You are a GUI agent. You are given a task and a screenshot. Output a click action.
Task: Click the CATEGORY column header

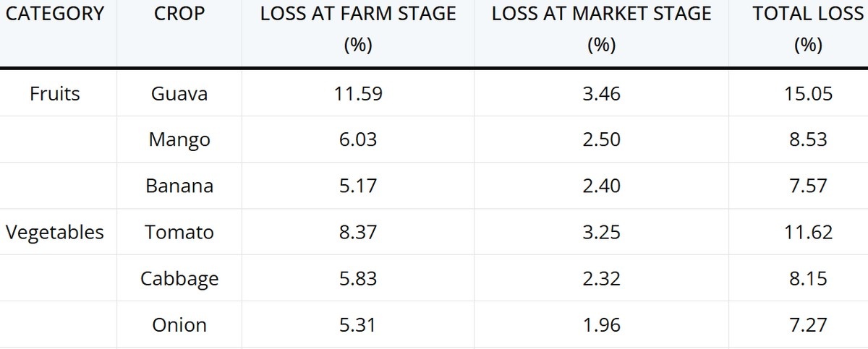point(55,14)
